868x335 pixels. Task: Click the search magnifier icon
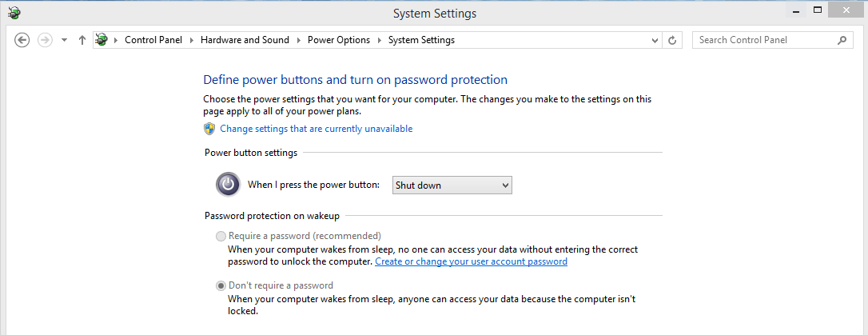[x=842, y=40]
